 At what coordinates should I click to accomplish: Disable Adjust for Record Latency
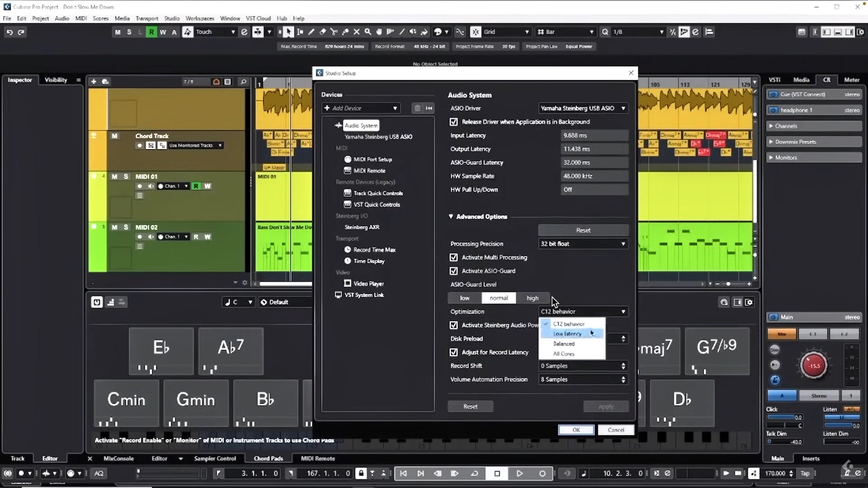(x=453, y=352)
